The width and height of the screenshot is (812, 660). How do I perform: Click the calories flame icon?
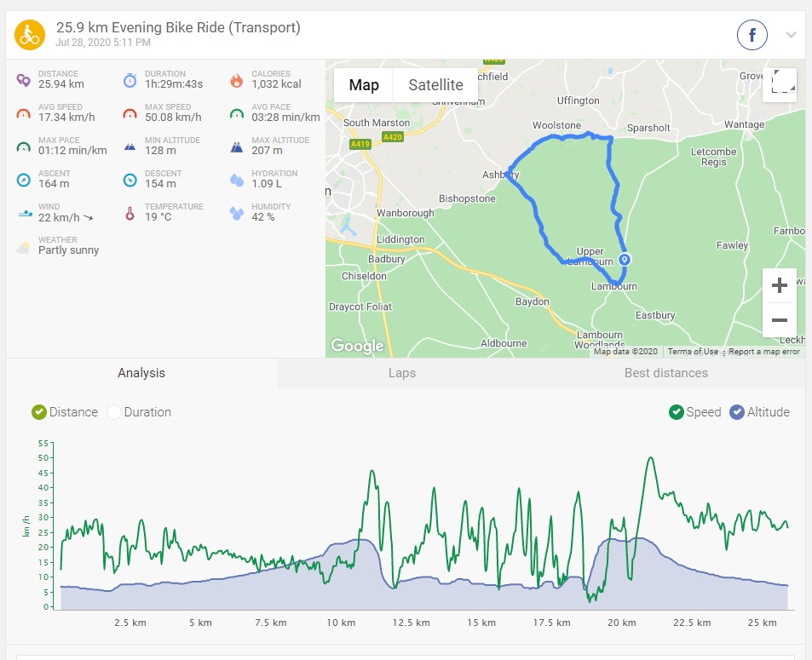[x=236, y=80]
